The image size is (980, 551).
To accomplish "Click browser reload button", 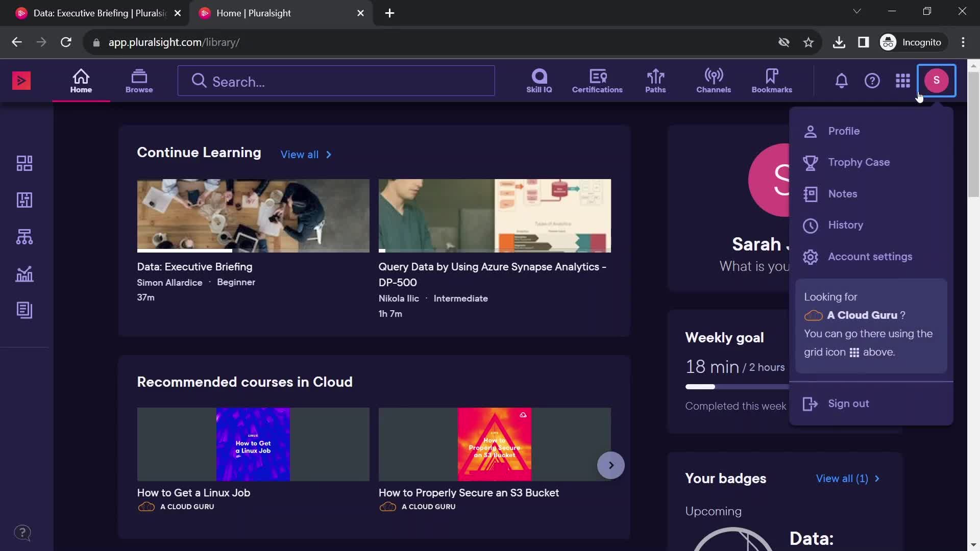I will coord(66,42).
